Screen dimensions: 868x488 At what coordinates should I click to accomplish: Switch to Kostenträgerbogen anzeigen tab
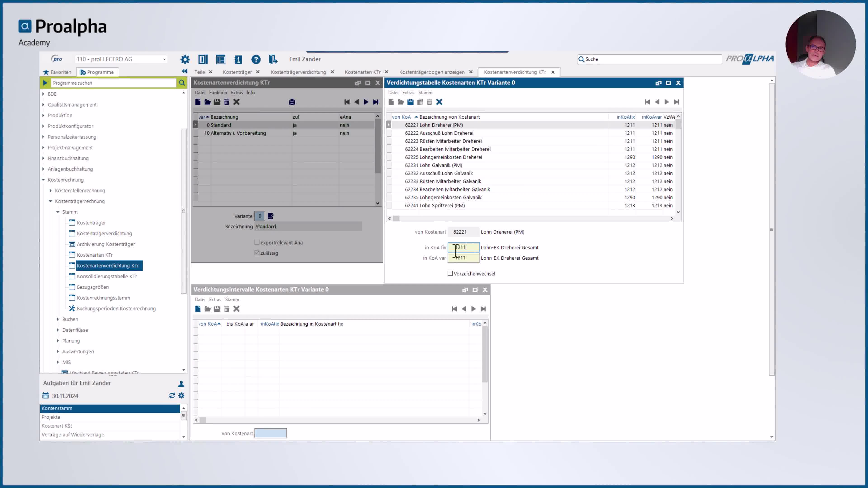(432, 72)
